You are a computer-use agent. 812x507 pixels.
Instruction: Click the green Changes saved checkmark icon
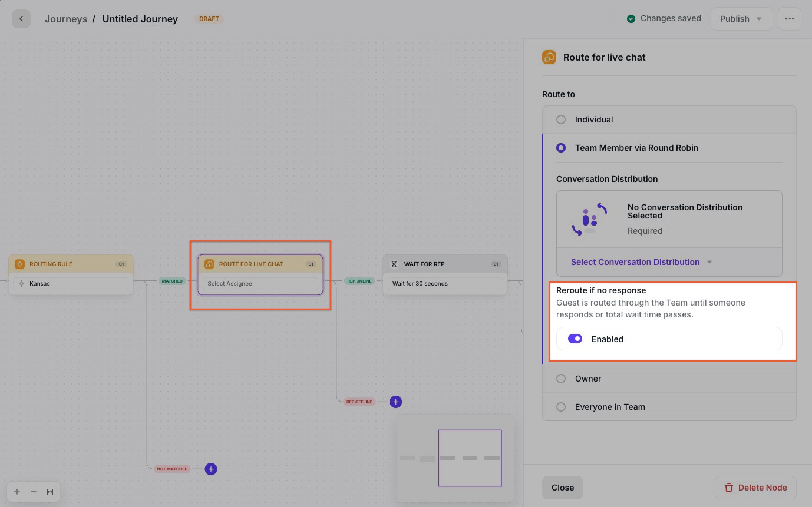(x=631, y=19)
